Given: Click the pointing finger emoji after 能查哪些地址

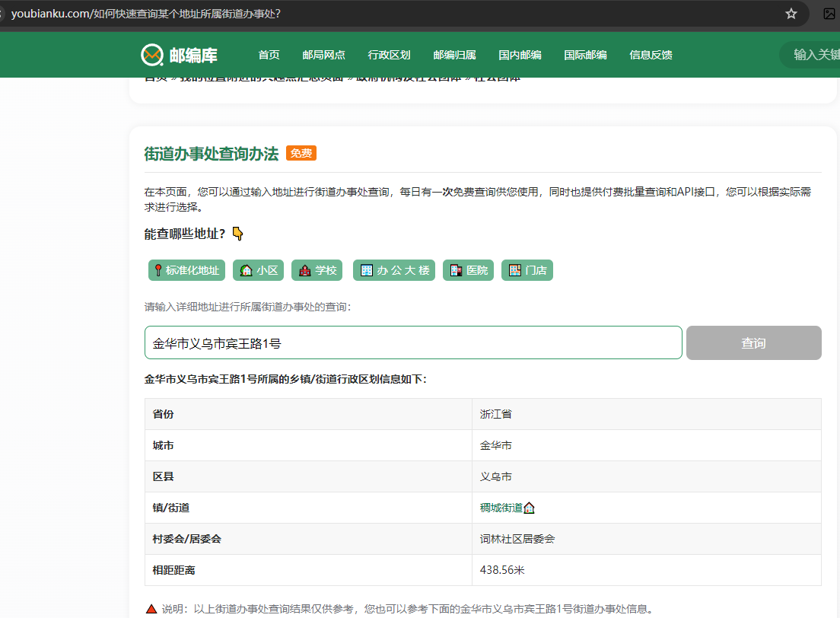Looking at the screenshot, I should click(237, 234).
